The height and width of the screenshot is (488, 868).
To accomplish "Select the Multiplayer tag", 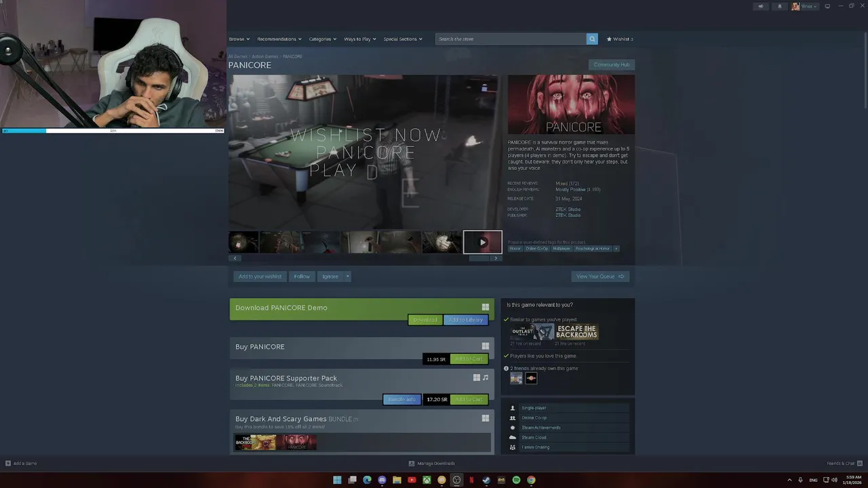I will tap(561, 249).
